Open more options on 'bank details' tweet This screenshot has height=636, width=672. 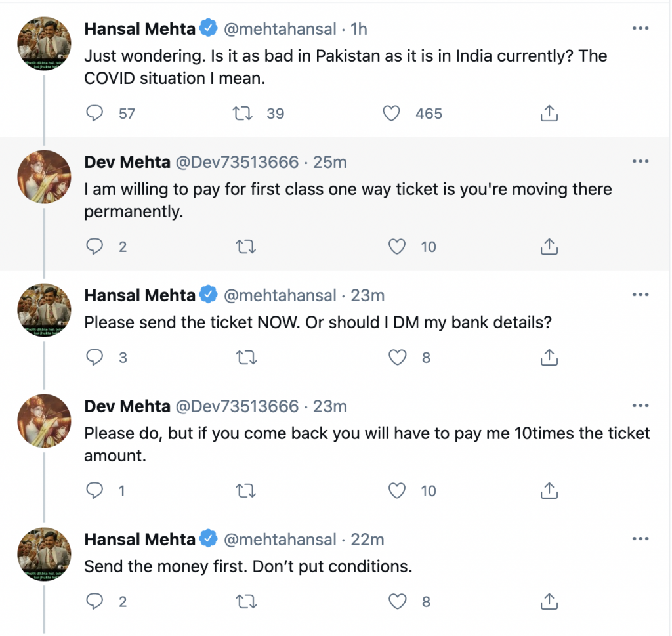(640, 295)
